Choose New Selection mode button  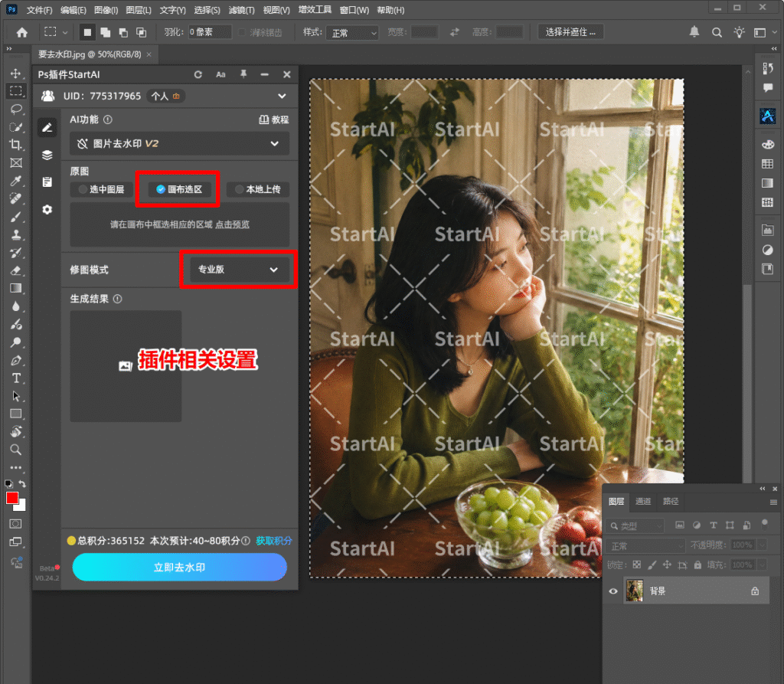tap(87, 32)
